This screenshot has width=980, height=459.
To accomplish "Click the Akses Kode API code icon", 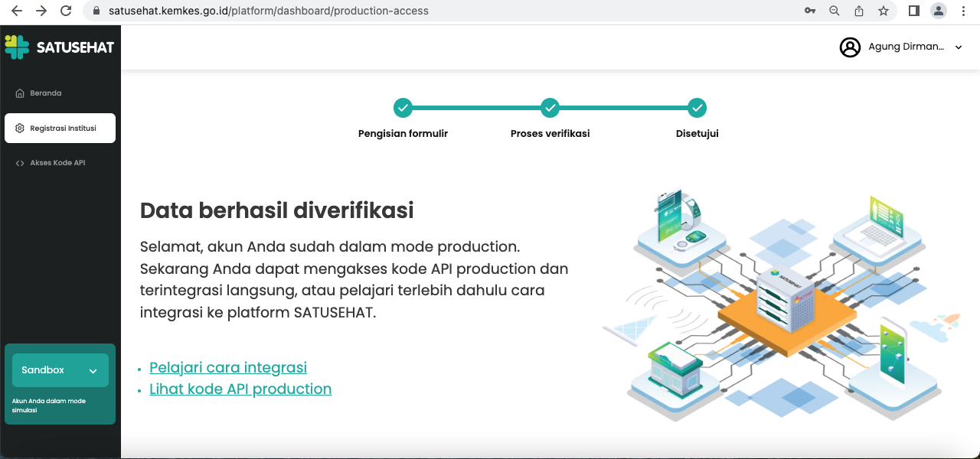I will (x=20, y=163).
